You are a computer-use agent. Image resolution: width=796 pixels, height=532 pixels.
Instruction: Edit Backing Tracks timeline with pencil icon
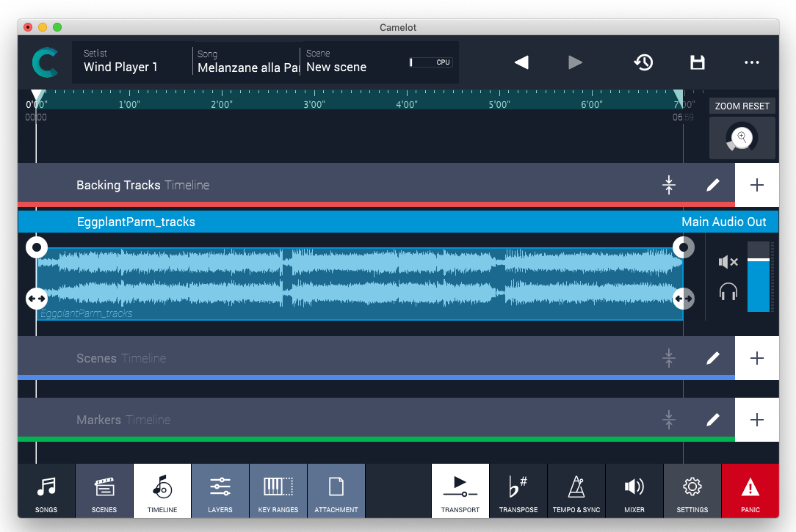(x=712, y=185)
